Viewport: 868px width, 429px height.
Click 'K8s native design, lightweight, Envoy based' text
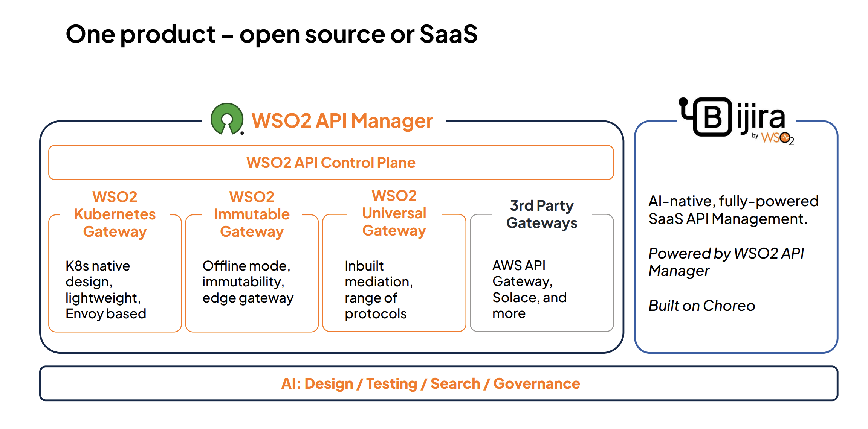pyautogui.click(x=106, y=290)
